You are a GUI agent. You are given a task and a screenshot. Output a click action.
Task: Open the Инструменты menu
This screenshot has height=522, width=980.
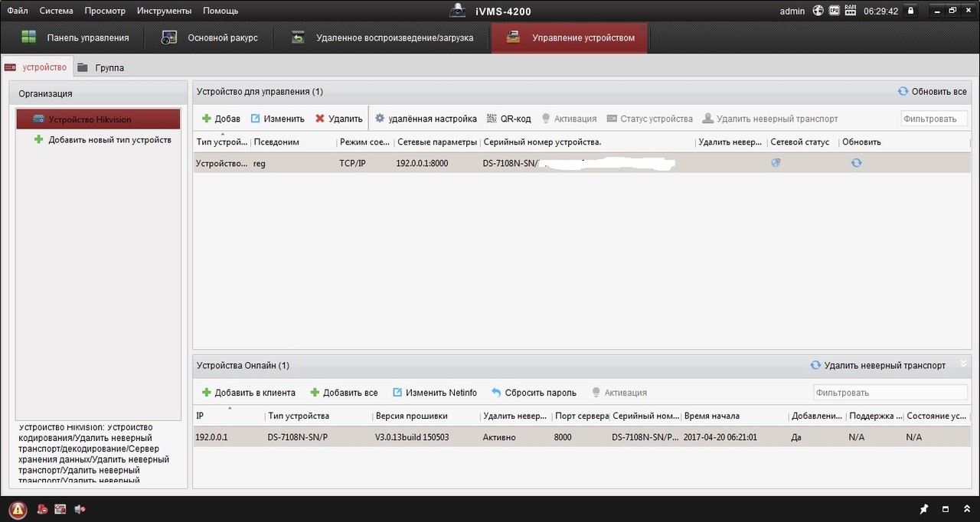164,11
